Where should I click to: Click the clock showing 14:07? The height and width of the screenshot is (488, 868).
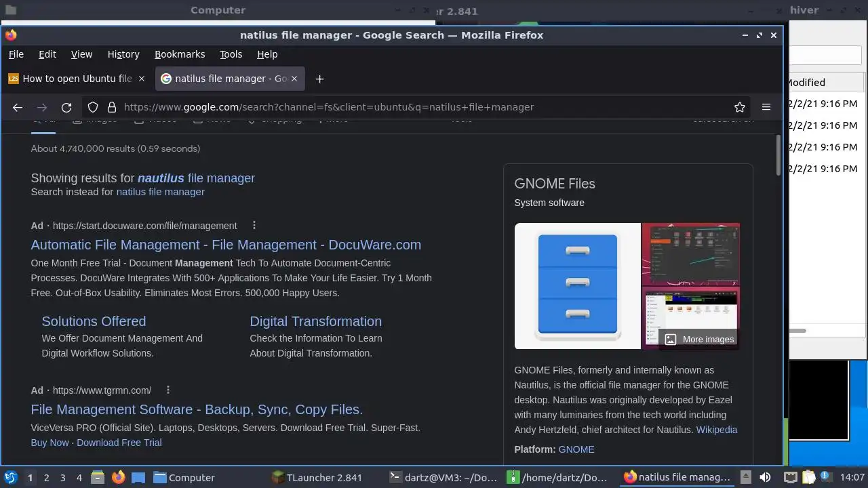tap(852, 478)
